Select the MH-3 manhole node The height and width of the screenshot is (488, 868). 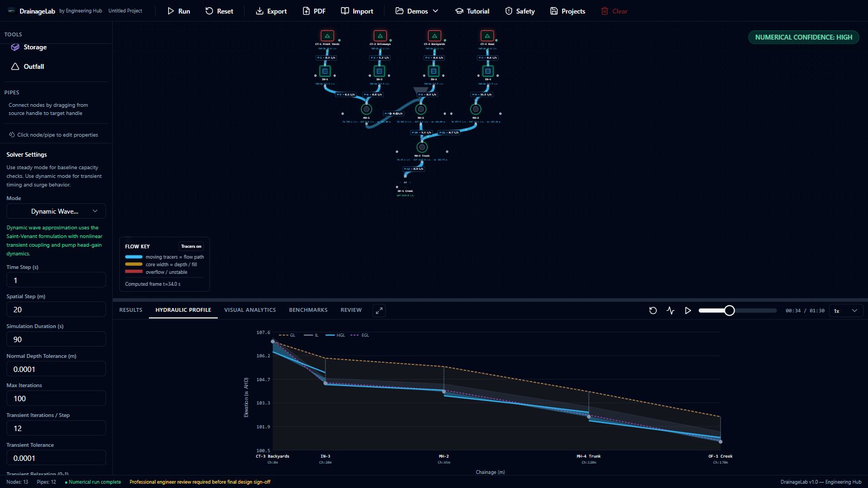(x=476, y=109)
